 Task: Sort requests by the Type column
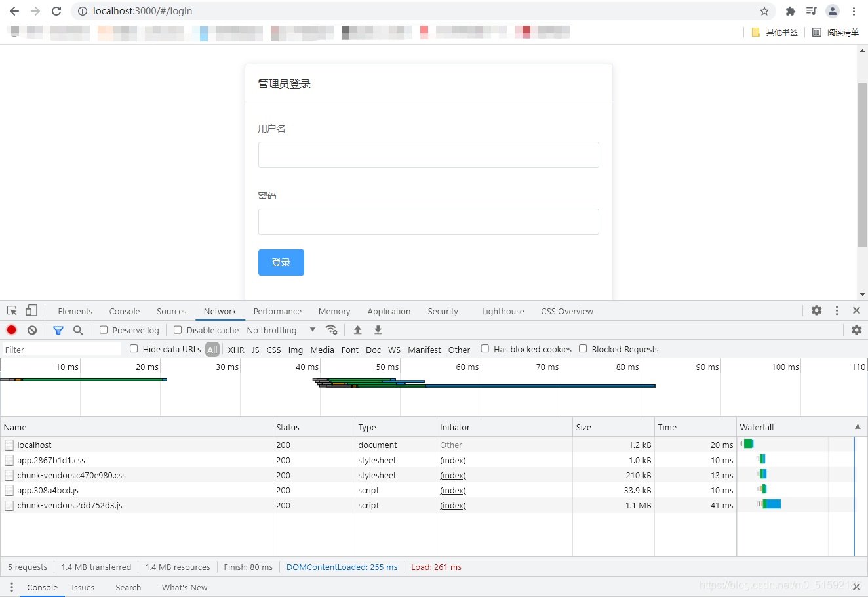pyautogui.click(x=396, y=427)
